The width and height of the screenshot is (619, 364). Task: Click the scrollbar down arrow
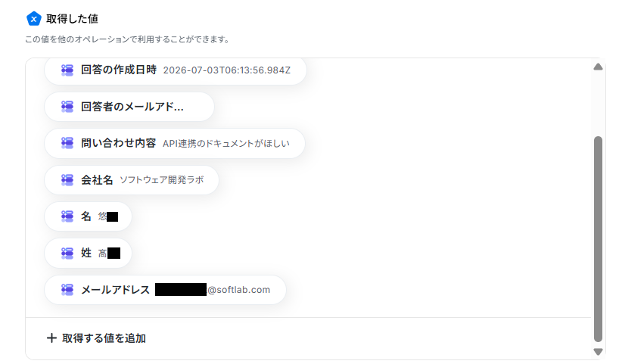[598, 351]
